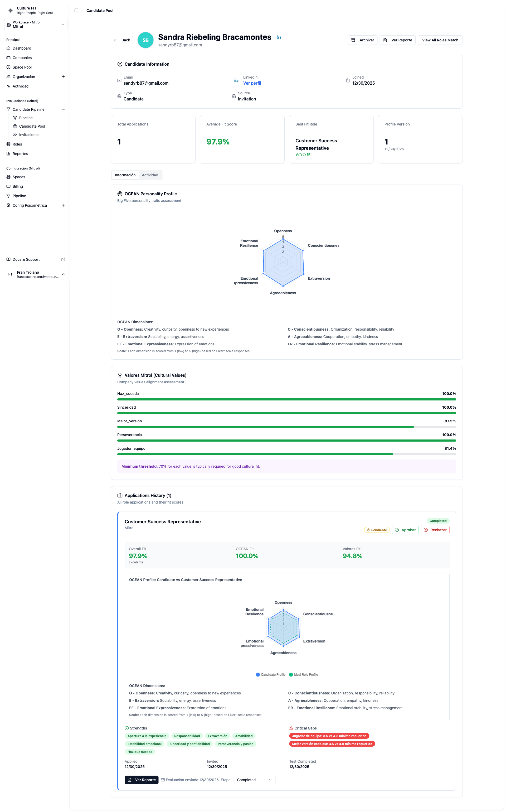Go to Reportes in sidebar
Screen dimensions: 506x812
pyautogui.click(x=20, y=154)
